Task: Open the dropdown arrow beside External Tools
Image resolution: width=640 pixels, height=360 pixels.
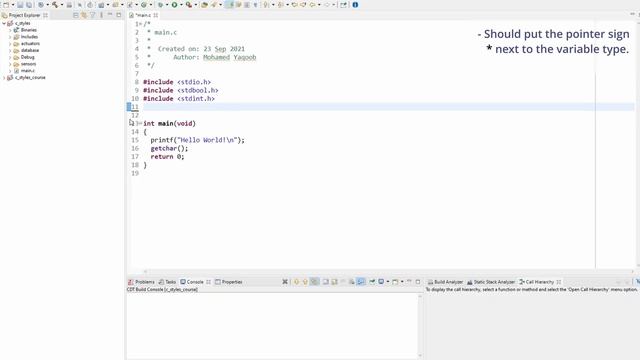Action: (196, 5)
